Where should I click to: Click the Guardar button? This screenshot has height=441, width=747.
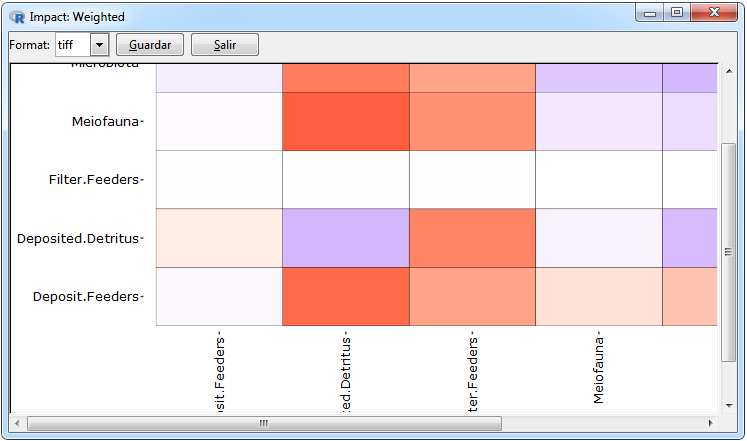(x=150, y=45)
